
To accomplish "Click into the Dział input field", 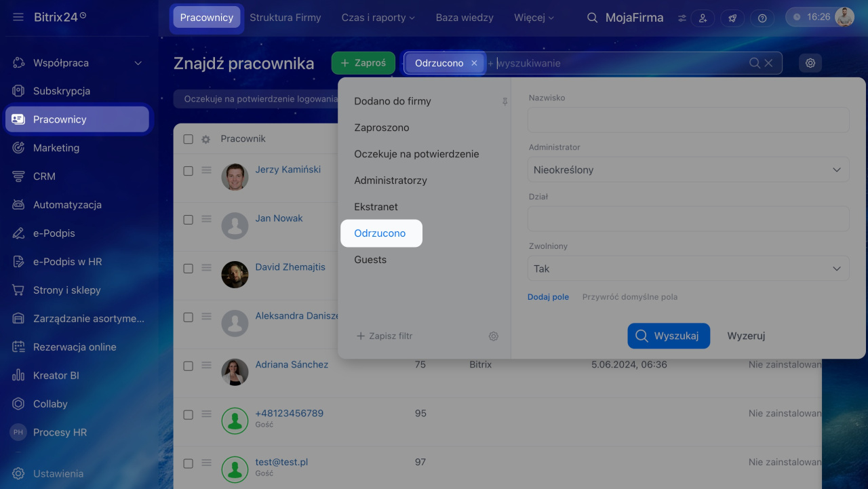I will pyautogui.click(x=688, y=219).
